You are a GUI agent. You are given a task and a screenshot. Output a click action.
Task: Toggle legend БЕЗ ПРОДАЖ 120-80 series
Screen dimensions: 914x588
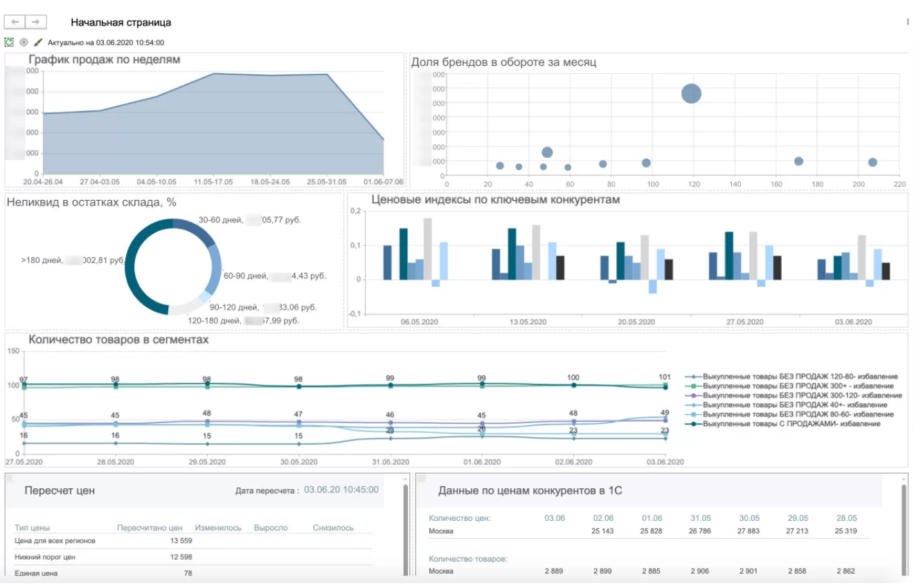tap(800, 376)
